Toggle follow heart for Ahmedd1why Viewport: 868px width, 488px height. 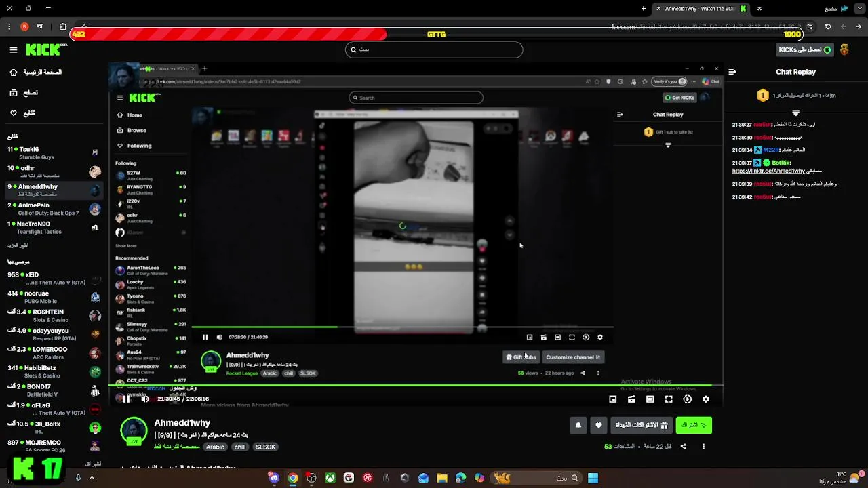click(598, 425)
